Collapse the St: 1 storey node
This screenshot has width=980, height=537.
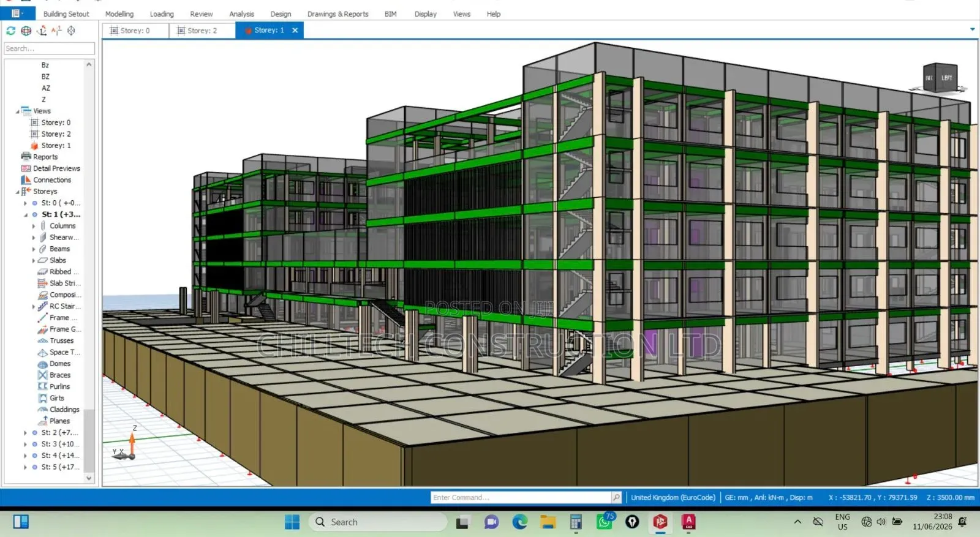(x=25, y=215)
